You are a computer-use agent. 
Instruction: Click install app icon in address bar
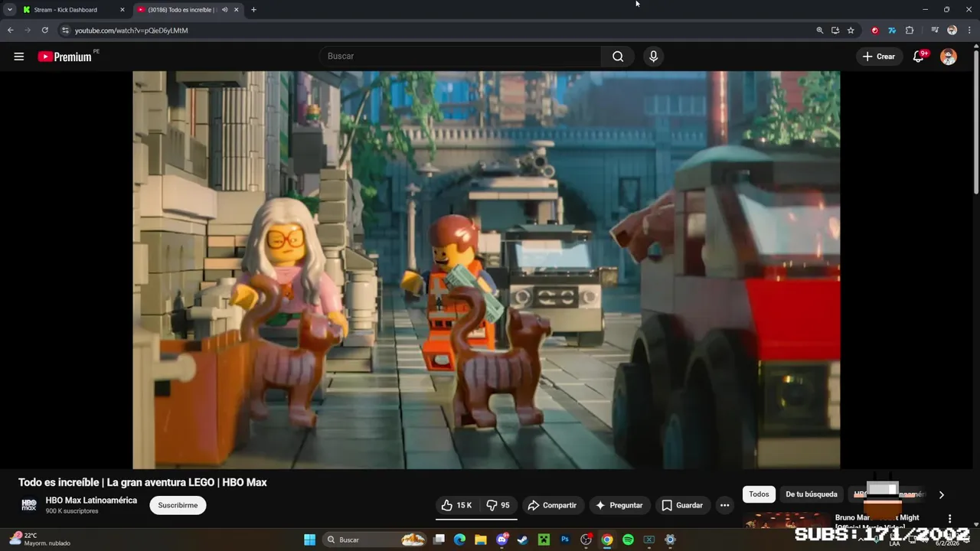(835, 31)
